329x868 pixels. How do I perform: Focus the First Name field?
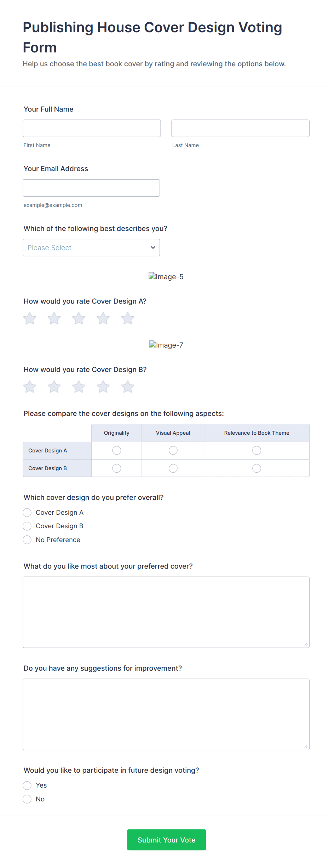[x=92, y=128]
